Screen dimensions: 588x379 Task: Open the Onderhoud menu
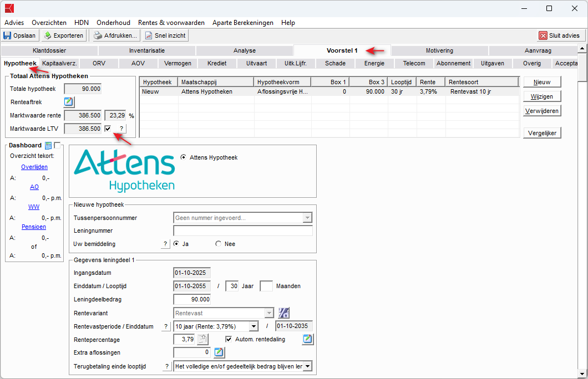tap(113, 23)
